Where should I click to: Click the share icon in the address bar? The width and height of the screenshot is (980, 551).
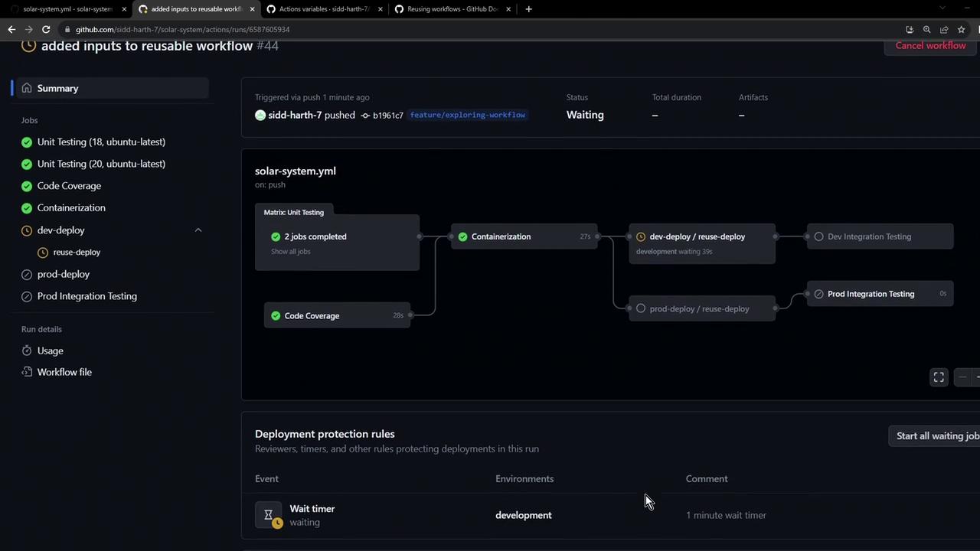944,29
